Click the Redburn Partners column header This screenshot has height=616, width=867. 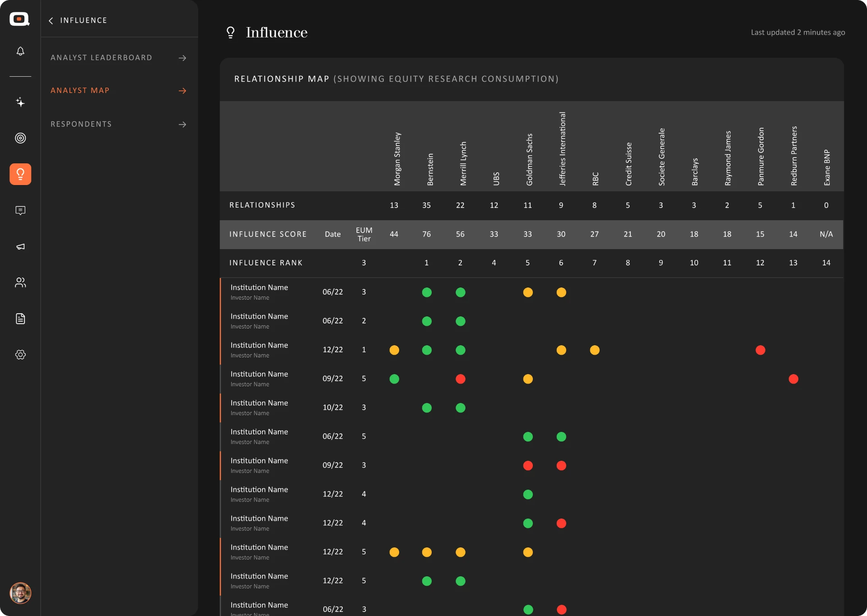point(794,156)
